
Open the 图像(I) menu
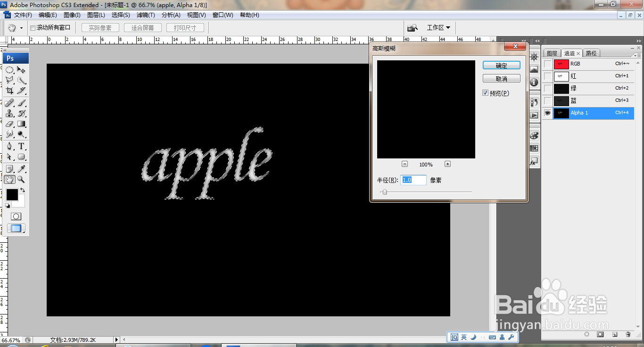72,15
